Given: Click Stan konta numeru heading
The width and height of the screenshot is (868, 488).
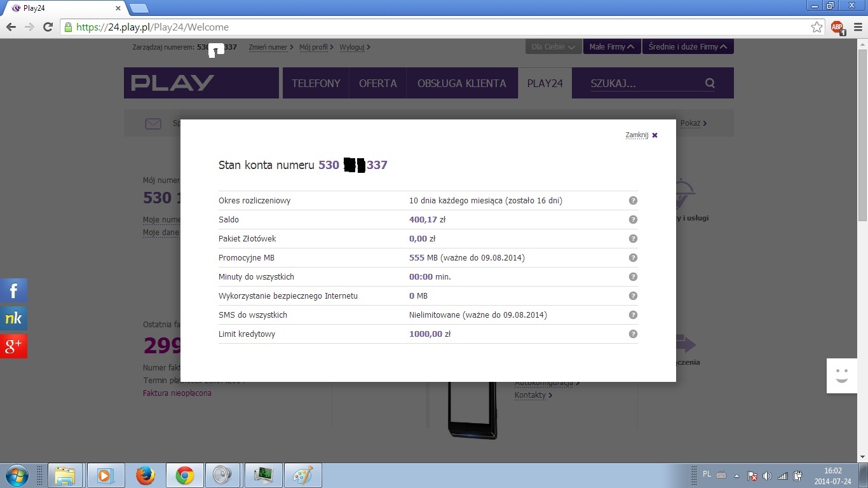Looking at the screenshot, I should [303, 165].
